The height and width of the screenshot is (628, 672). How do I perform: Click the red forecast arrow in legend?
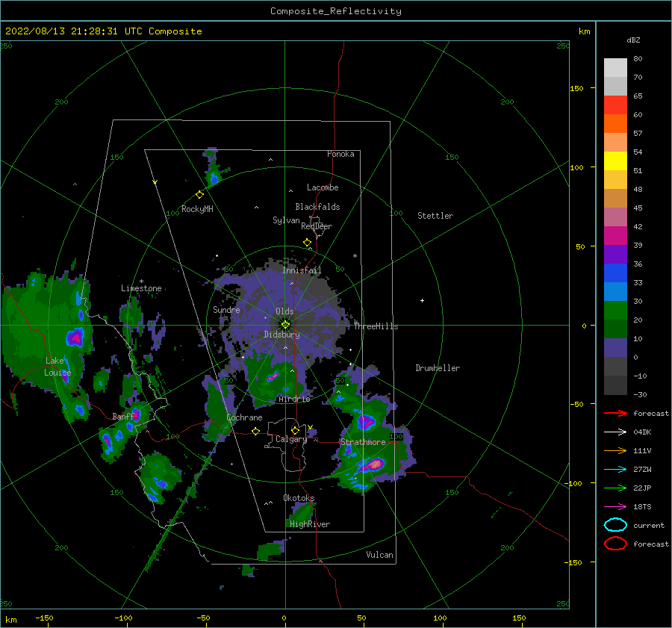point(615,413)
